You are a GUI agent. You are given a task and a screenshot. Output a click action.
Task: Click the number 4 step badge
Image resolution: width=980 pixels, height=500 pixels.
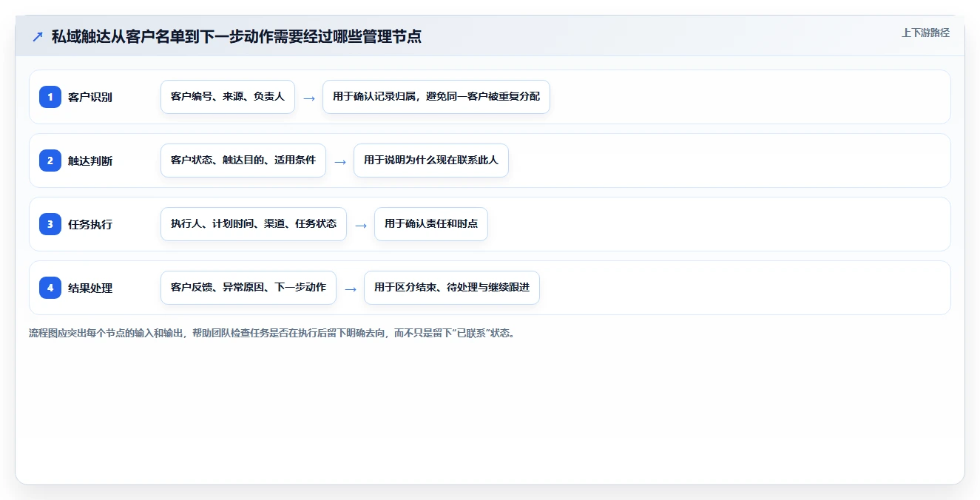(x=50, y=288)
